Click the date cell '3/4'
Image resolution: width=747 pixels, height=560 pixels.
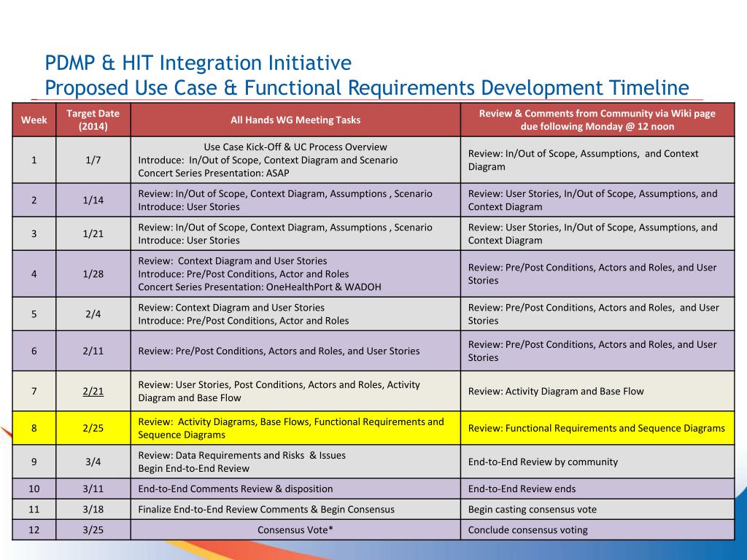pos(93,462)
